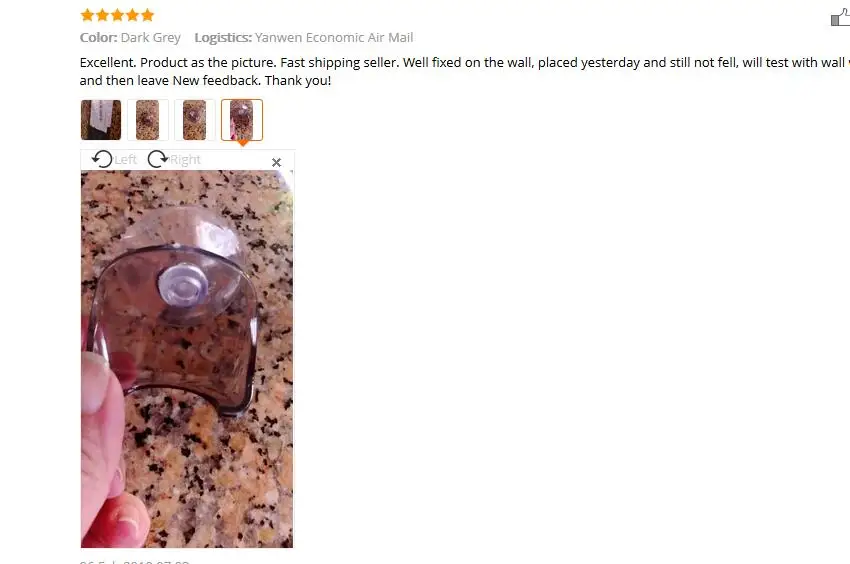Click the "Yanwen Economic Air Mail" logistics text
The width and height of the screenshot is (850, 564).
(x=334, y=37)
